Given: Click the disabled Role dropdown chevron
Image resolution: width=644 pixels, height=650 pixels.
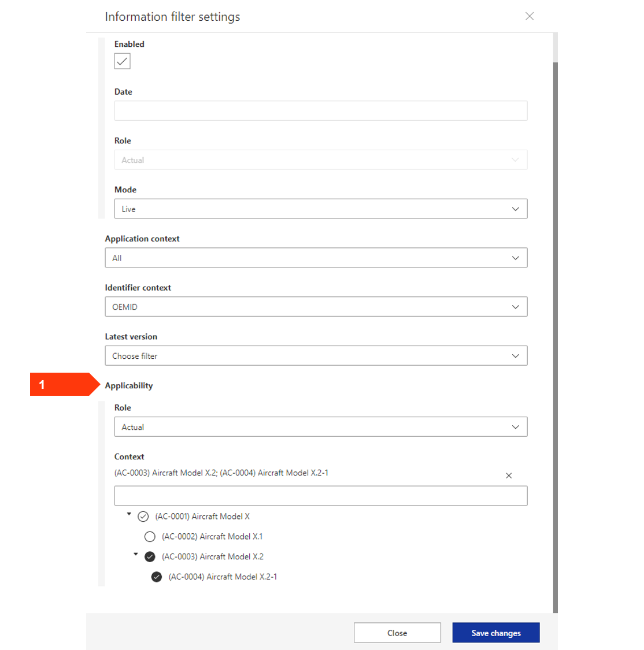Looking at the screenshot, I should (515, 160).
